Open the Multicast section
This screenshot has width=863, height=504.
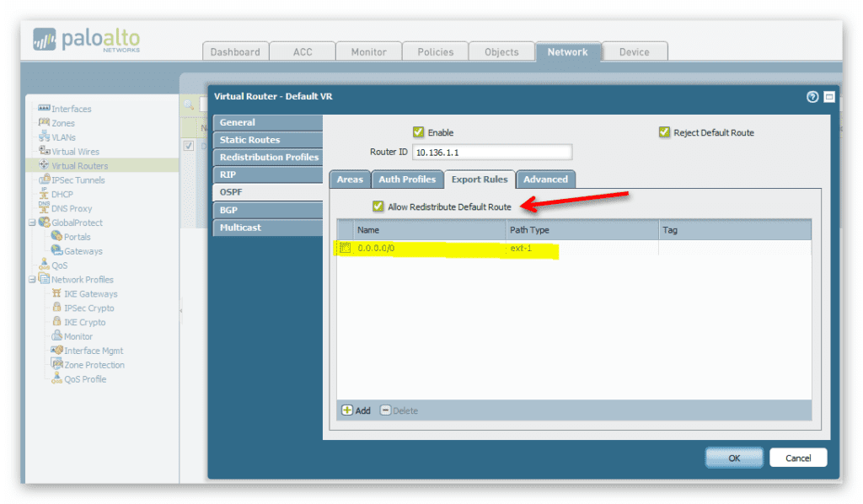tap(268, 228)
